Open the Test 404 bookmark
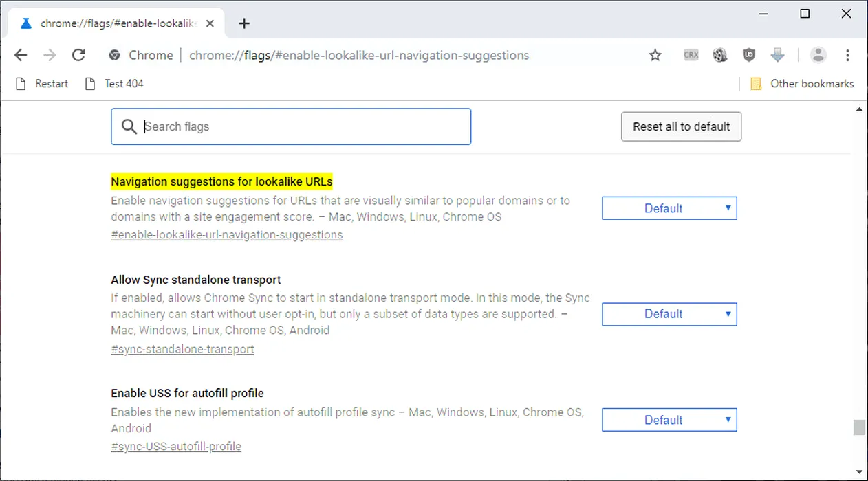This screenshot has width=868, height=481. [114, 84]
